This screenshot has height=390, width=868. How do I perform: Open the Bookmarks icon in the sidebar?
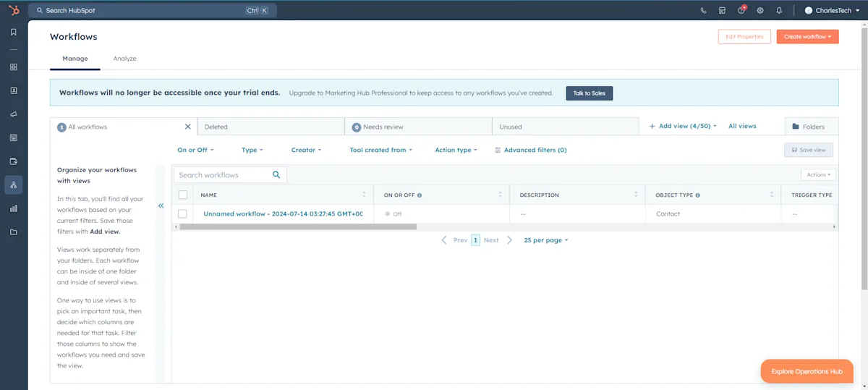[13, 32]
